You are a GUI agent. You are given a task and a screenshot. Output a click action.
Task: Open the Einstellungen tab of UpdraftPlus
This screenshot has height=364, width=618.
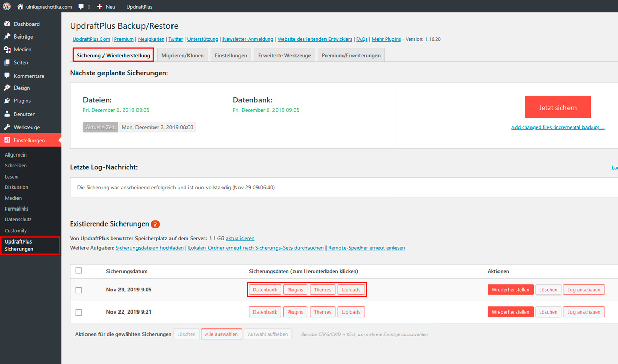[231, 55]
